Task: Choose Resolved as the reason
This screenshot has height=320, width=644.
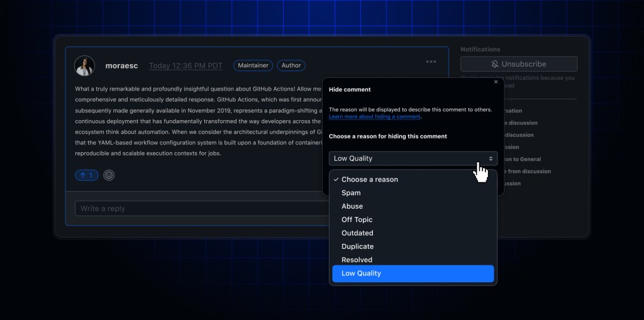Action: tap(357, 260)
